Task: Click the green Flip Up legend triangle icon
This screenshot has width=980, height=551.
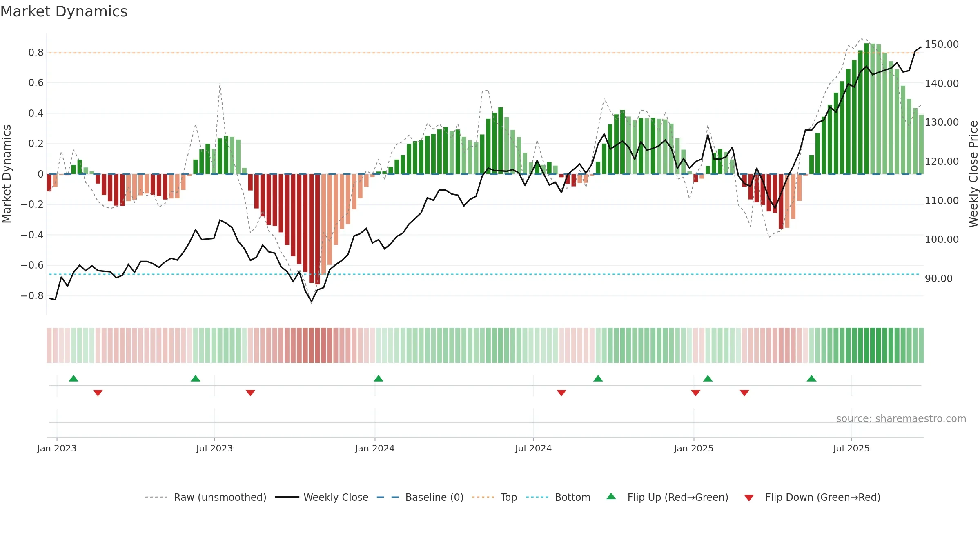Action: point(611,496)
